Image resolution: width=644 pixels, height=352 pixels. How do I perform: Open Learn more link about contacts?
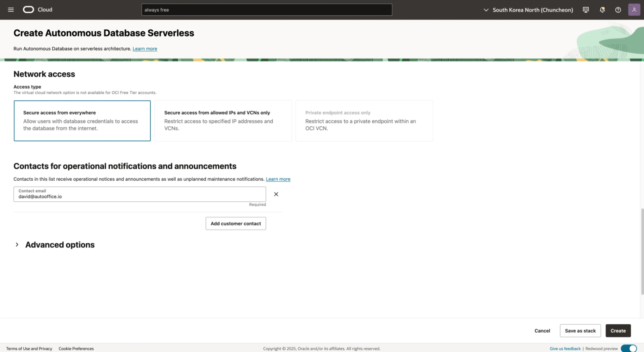coord(278,179)
